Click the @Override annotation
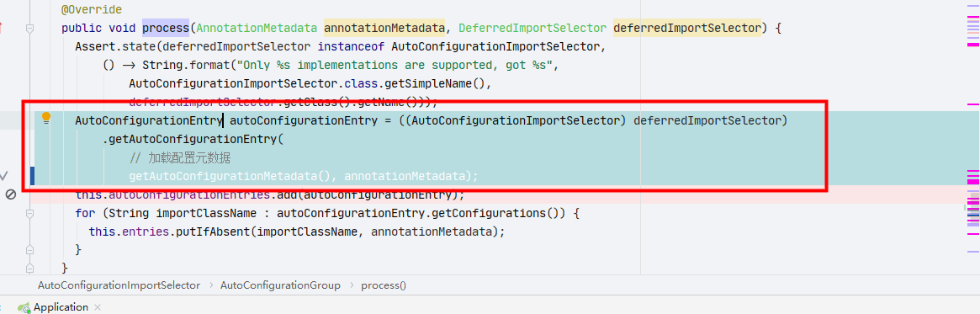The image size is (980, 314). tap(91, 10)
